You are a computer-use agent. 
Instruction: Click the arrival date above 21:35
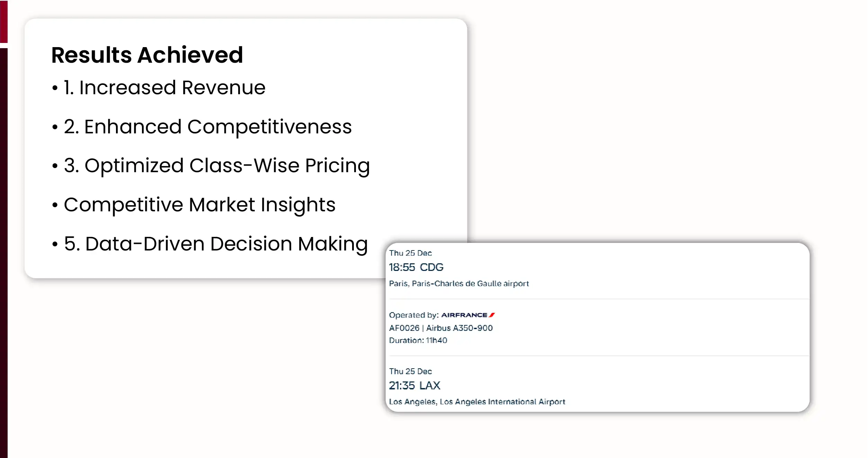click(x=410, y=371)
